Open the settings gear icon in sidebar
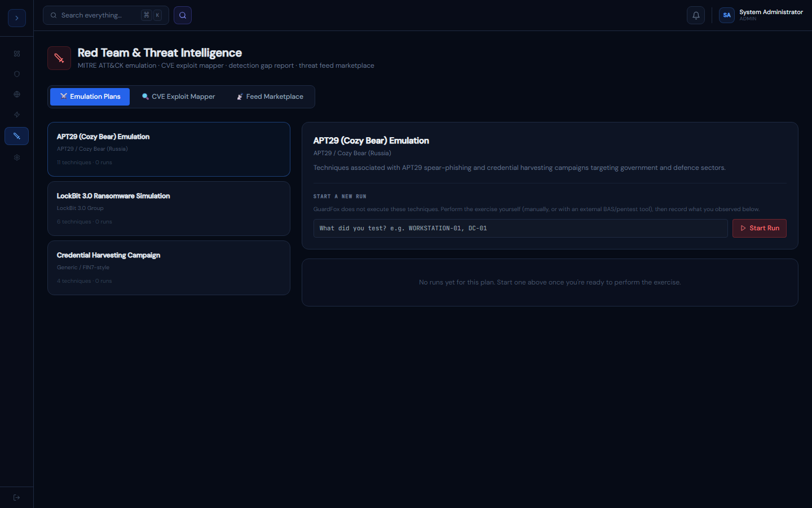Viewport: 812px width, 508px height. 17,157
